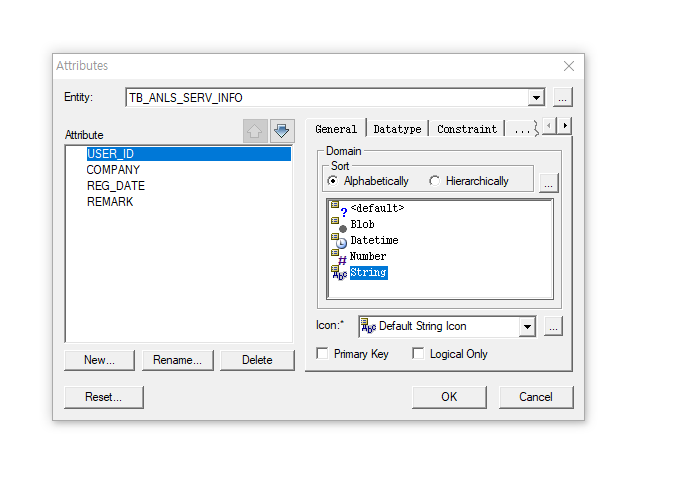Viewport: 685px width, 495px height.
Task: Click the Reset... button
Action: tap(104, 397)
